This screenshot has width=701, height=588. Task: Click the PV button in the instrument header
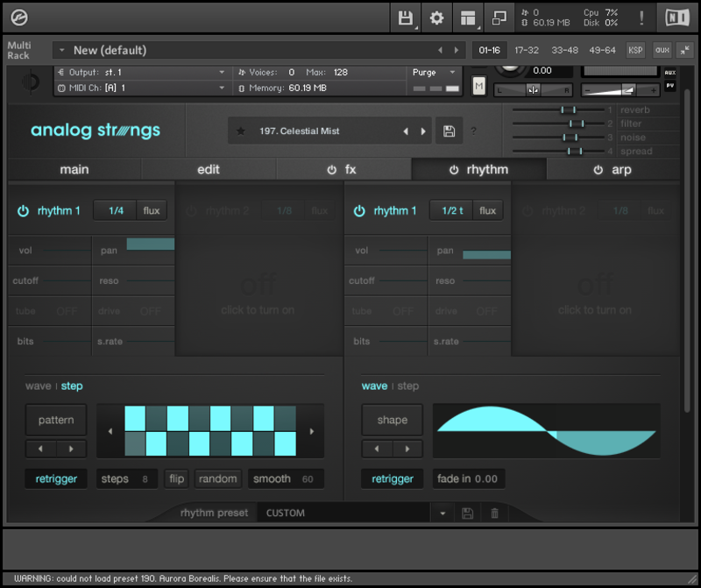point(669,85)
